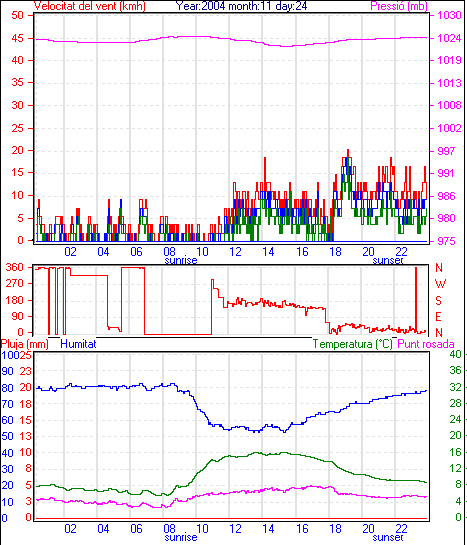This screenshot has height=545, width=467.
Task: Click the 'S' compass label on direction chart
Action: click(x=439, y=300)
